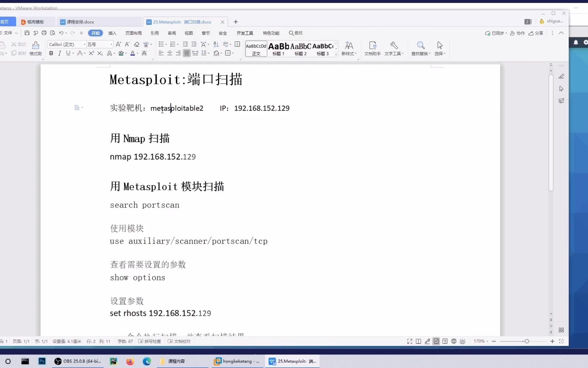Open OBS 25.0.8 from taskbar
This screenshot has width=588, height=368.
point(78,361)
